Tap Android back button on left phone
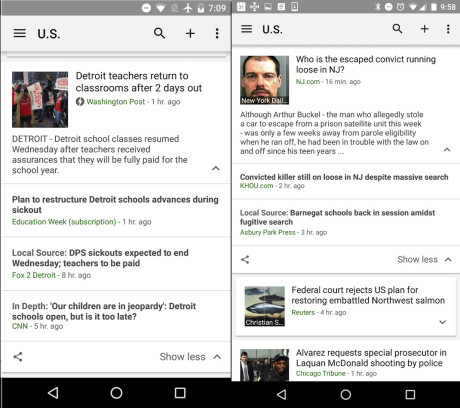 53,393
